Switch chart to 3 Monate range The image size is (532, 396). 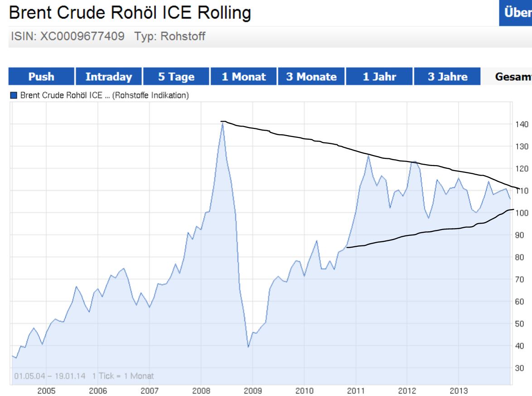tap(311, 77)
